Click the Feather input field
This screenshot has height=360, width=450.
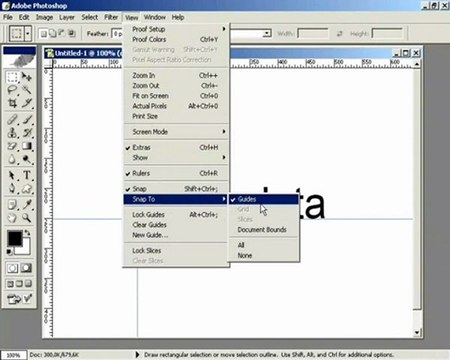[117, 34]
